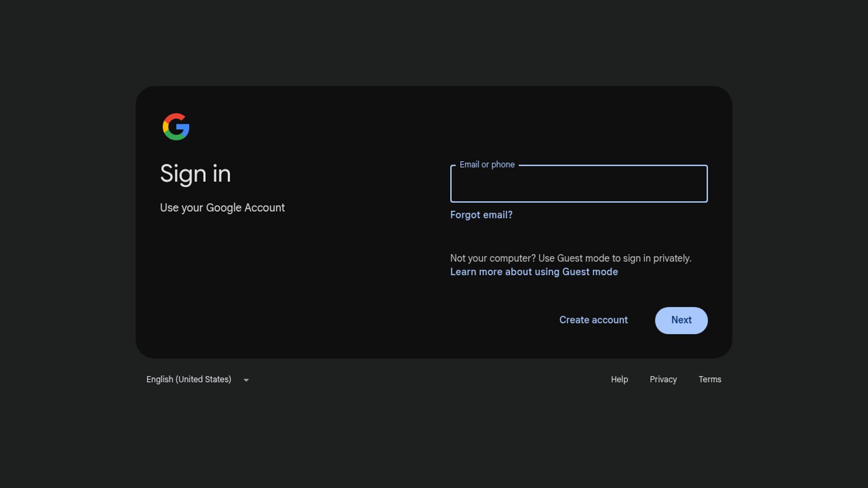Viewport: 868px width, 488px height.
Task: Open Learn more about using Guest mode
Action: coord(533,272)
